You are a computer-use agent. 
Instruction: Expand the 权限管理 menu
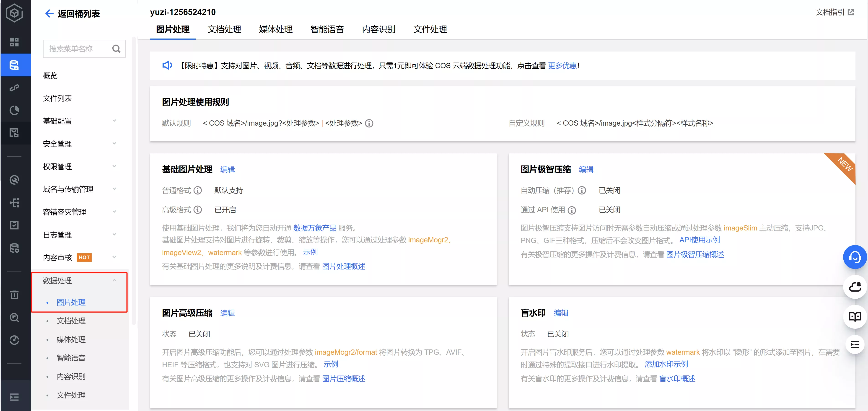point(80,166)
